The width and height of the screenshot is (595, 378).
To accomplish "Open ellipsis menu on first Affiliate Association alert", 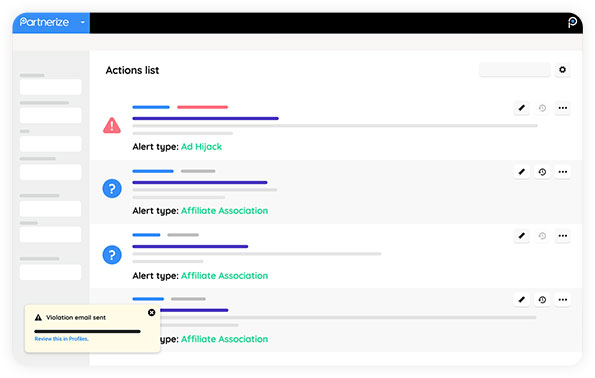I will [563, 172].
